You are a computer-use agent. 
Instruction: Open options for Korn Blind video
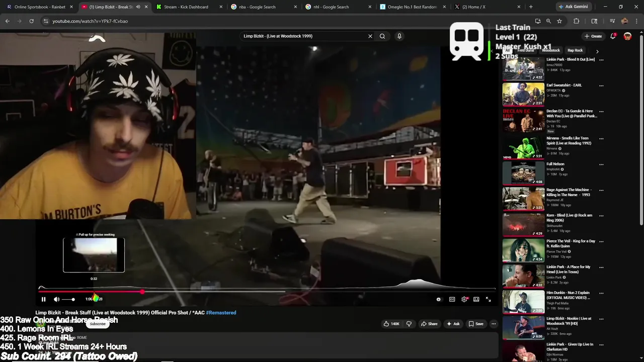(601, 216)
